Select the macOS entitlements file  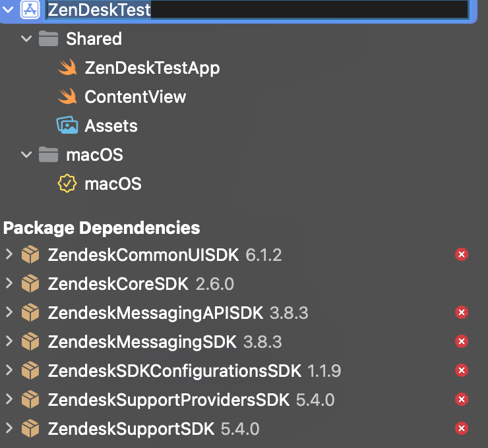pos(113,184)
